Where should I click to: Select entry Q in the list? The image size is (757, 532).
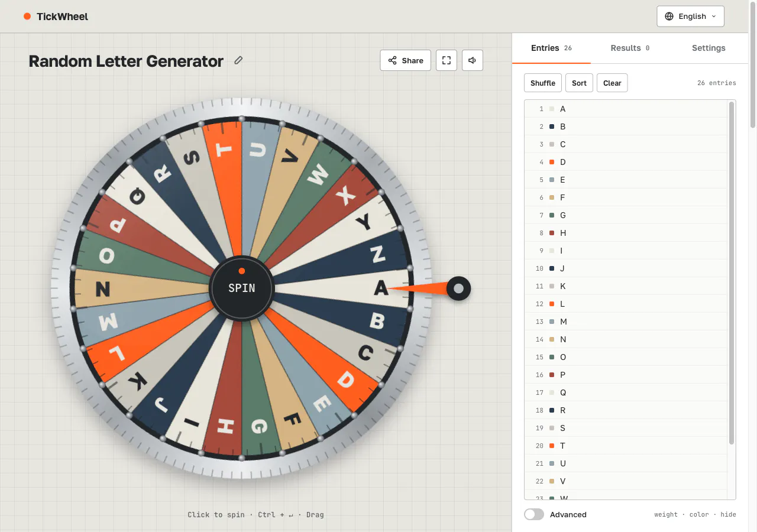626,392
